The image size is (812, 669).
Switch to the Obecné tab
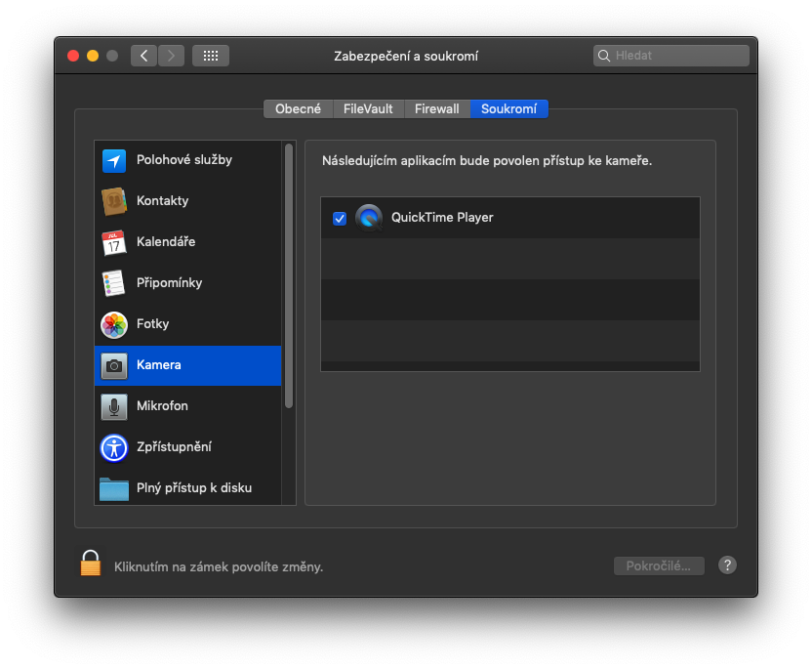(298, 109)
